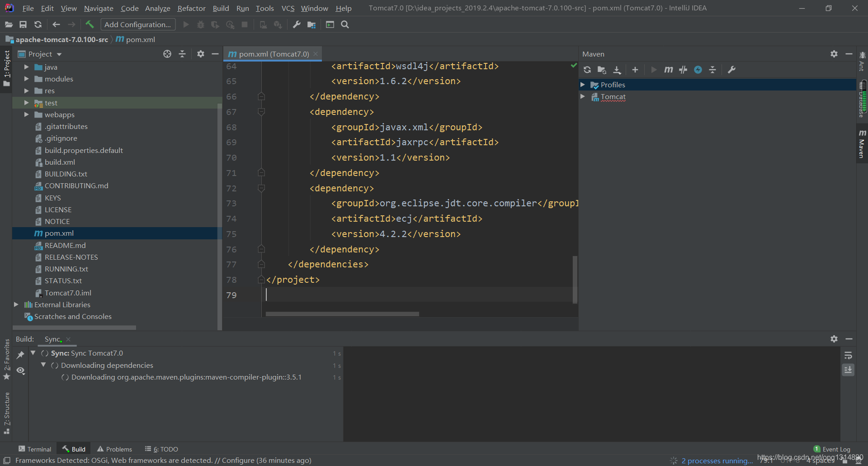Image resolution: width=868 pixels, height=466 pixels.
Task: Open the Navigate menu
Action: point(99,8)
